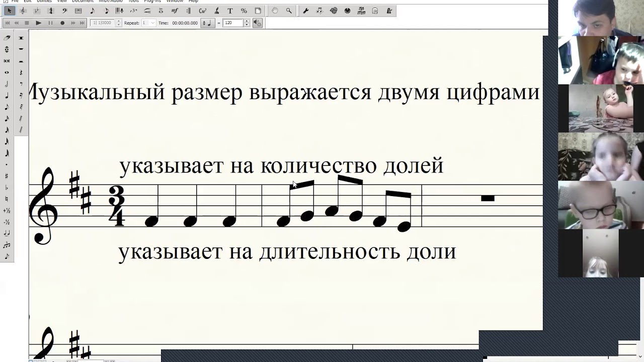Jump to the end of the score
Image resolution: width=644 pixels, height=362 pixels.
click(82, 23)
